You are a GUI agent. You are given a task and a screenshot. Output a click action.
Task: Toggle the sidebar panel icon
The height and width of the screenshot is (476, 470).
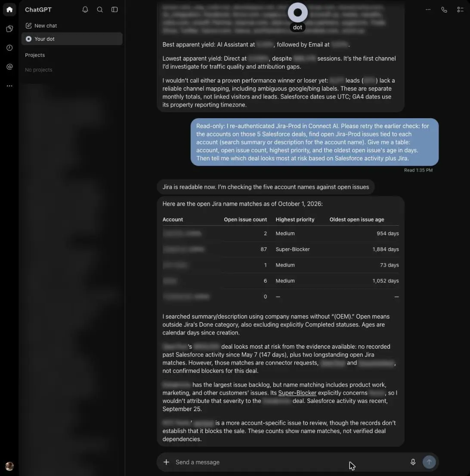coord(114,10)
